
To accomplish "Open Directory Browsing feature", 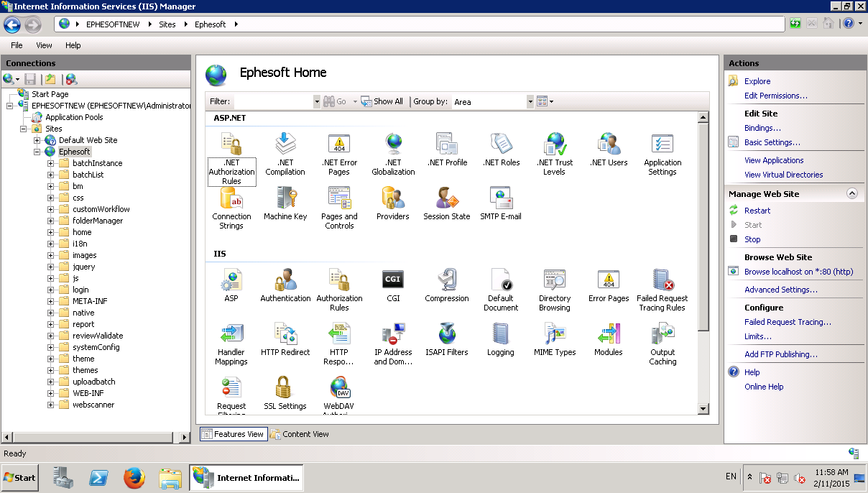I will tap(555, 290).
